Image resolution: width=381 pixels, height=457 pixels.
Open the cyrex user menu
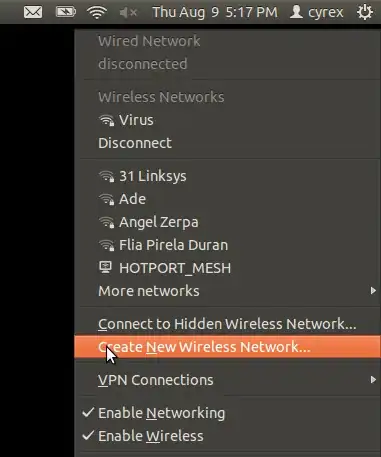point(316,12)
